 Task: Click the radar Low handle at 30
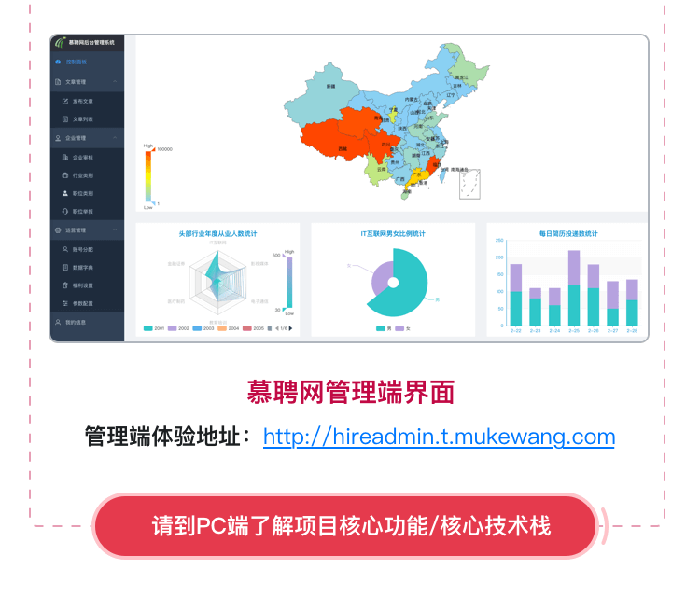pyautogui.click(x=285, y=310)
